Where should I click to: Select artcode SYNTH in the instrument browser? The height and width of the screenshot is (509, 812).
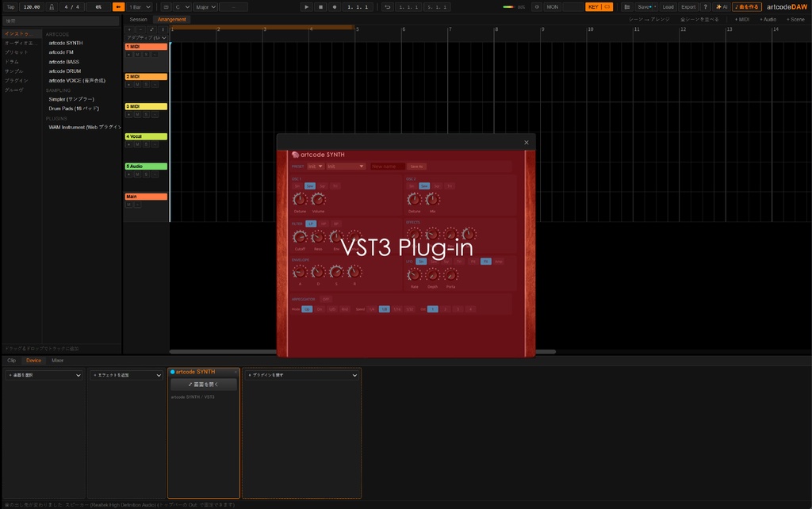pos(66,43)
